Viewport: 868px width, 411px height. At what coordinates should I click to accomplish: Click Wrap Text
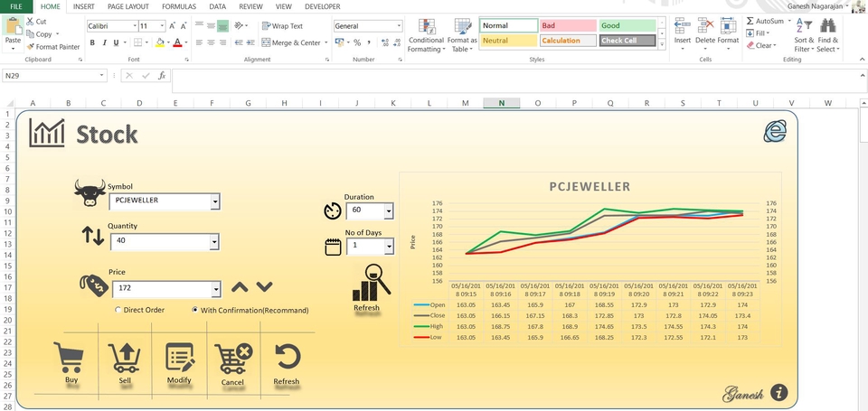click(x=282, y=26)
